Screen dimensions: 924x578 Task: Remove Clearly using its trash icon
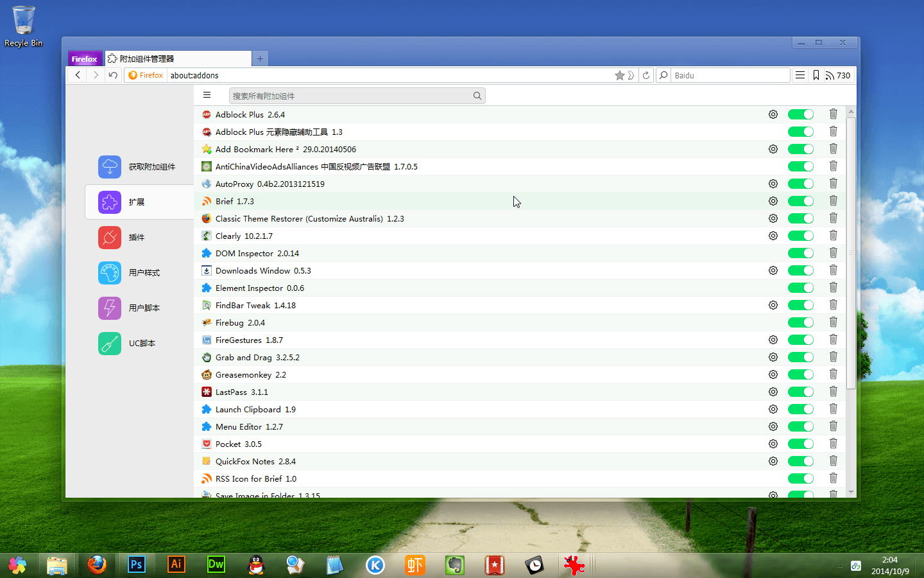click(833, 236)
